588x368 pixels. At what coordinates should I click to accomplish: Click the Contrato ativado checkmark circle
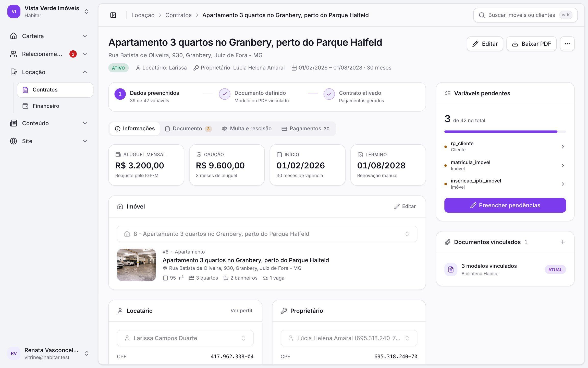[329, 94]
